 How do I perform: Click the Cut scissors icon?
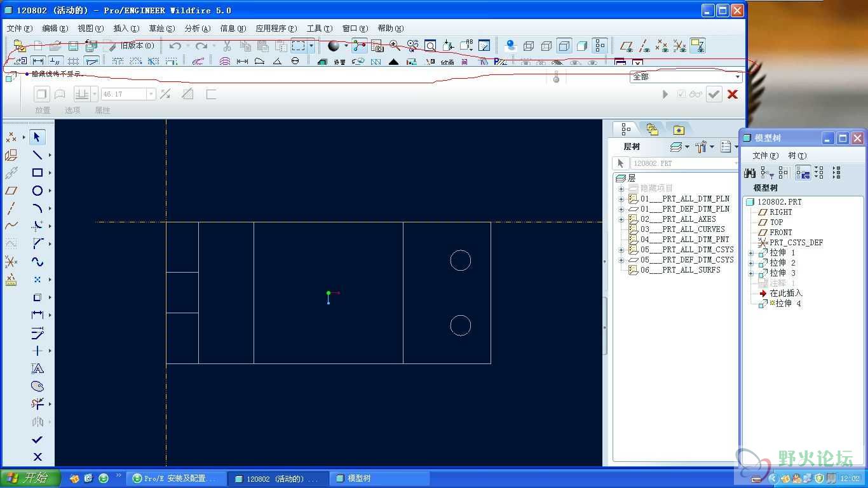click(x=227, y=46)
